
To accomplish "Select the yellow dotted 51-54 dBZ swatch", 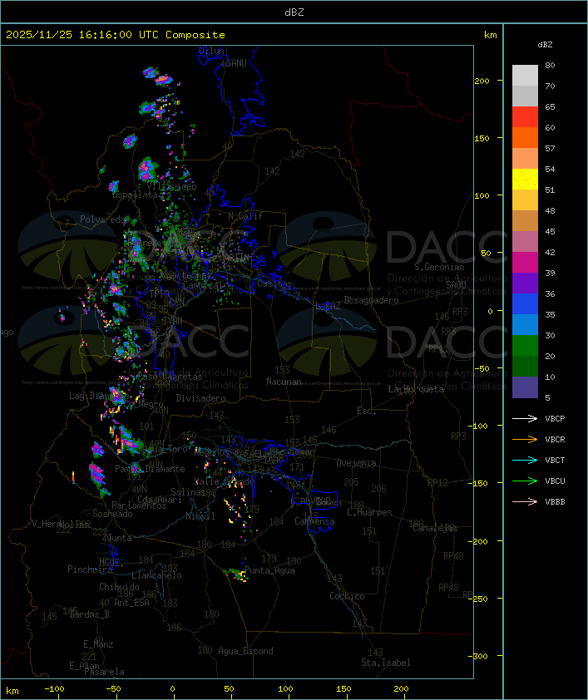I will (x=525, y=179).
